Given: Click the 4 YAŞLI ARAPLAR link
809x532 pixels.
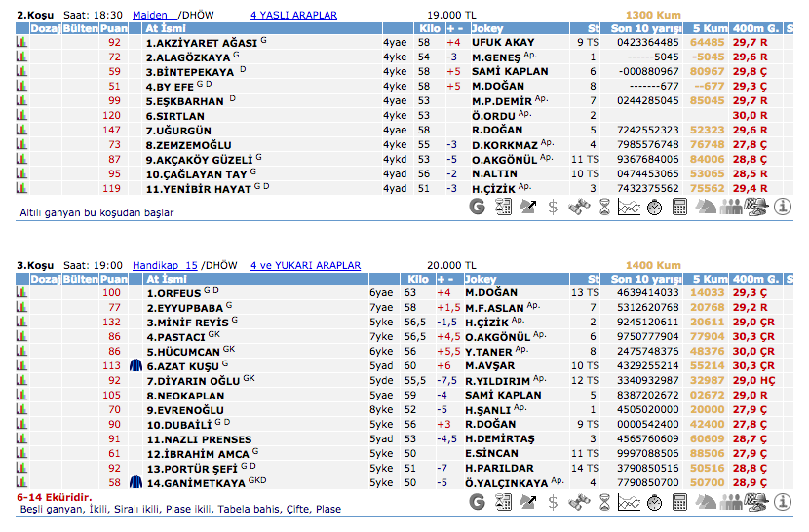Looking at the screenshot, I should coord(293,16).
